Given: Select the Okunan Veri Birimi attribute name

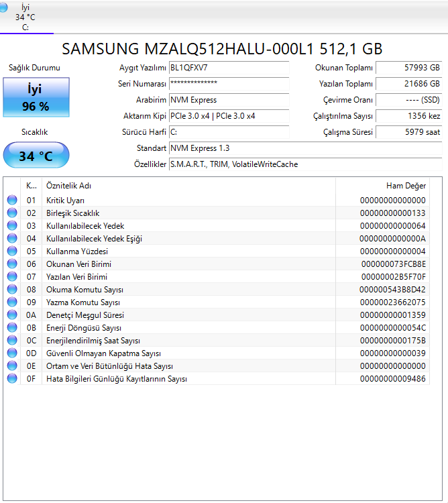Looking at the screenshot, I should pyautogui.click(x=78, y=264).
